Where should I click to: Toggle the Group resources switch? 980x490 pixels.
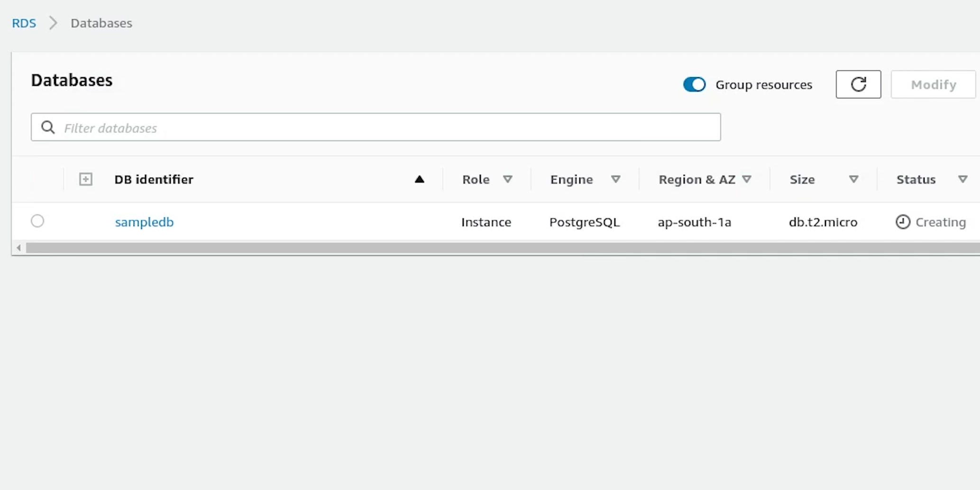694,84
